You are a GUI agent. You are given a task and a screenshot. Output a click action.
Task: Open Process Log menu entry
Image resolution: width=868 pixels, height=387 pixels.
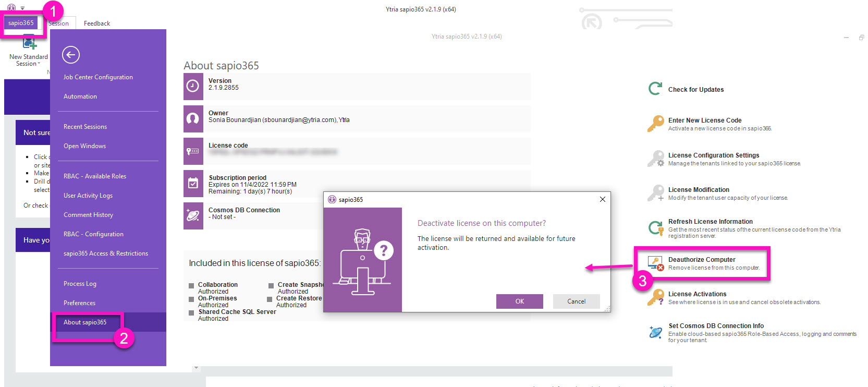click(x=80, y=283)
